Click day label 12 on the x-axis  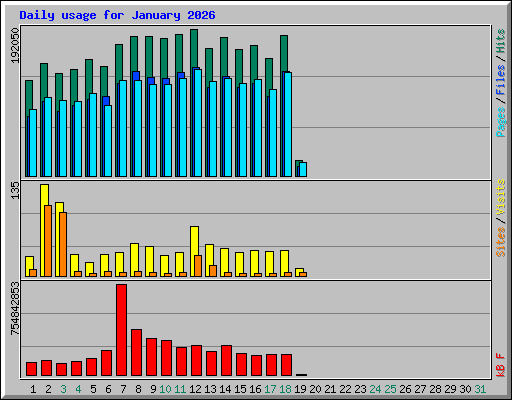195,389
